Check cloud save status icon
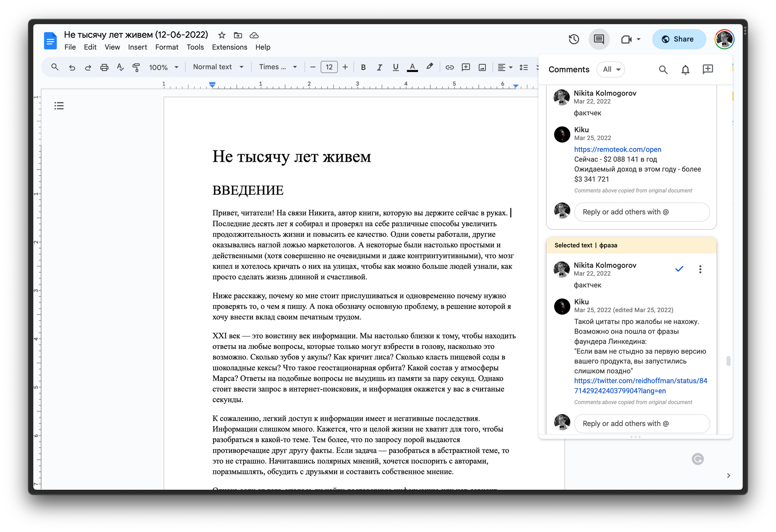 pyautogui.click(x=254, y=35)
